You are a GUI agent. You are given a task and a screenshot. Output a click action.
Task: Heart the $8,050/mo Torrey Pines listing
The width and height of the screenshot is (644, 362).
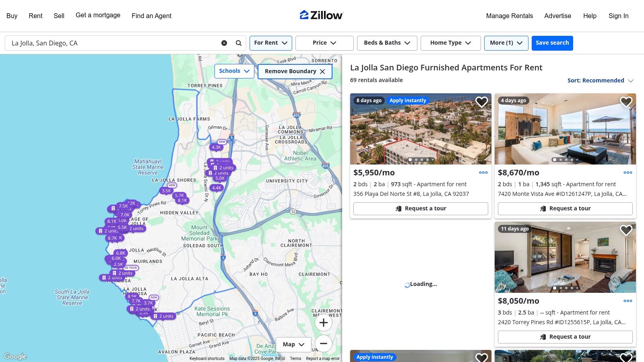point(626,230)
